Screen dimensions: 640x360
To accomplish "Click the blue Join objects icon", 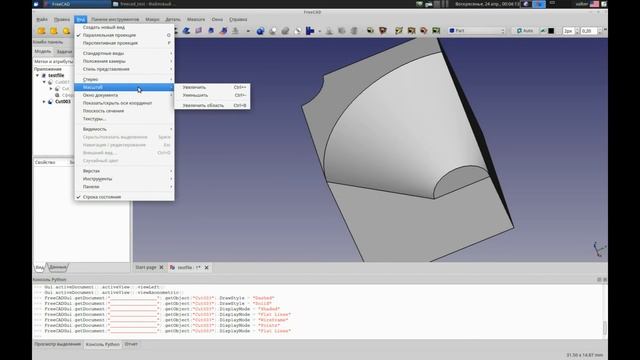I will [x=310, y=31].
